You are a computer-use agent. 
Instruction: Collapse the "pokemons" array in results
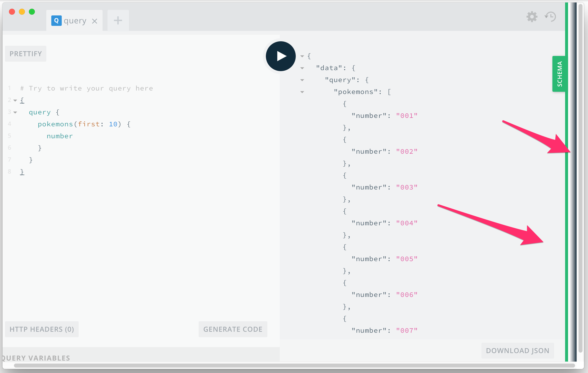pos(302,92)
